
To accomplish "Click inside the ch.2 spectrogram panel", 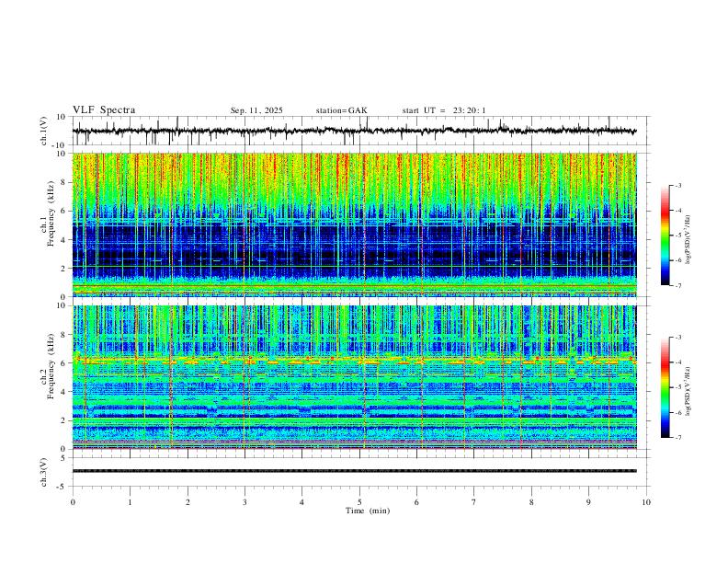I will tap(355, 377).
